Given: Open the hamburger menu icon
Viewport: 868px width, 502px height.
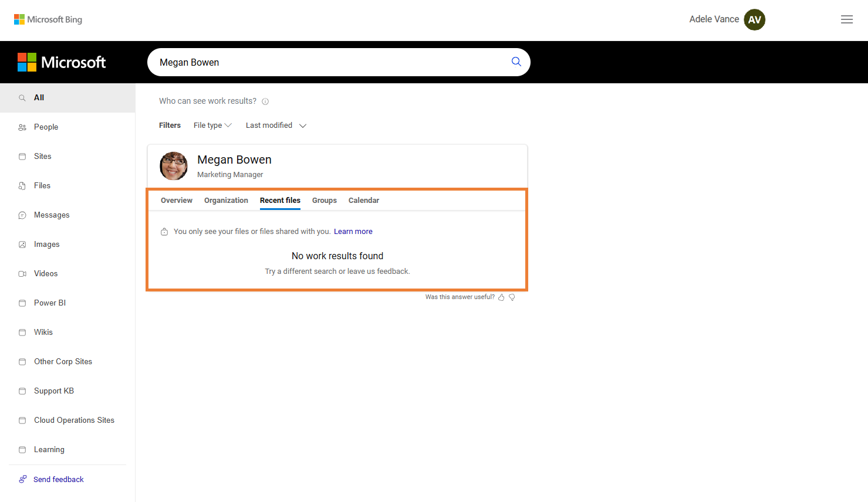Looking at the screenshot, I should (x=847, y=19).
